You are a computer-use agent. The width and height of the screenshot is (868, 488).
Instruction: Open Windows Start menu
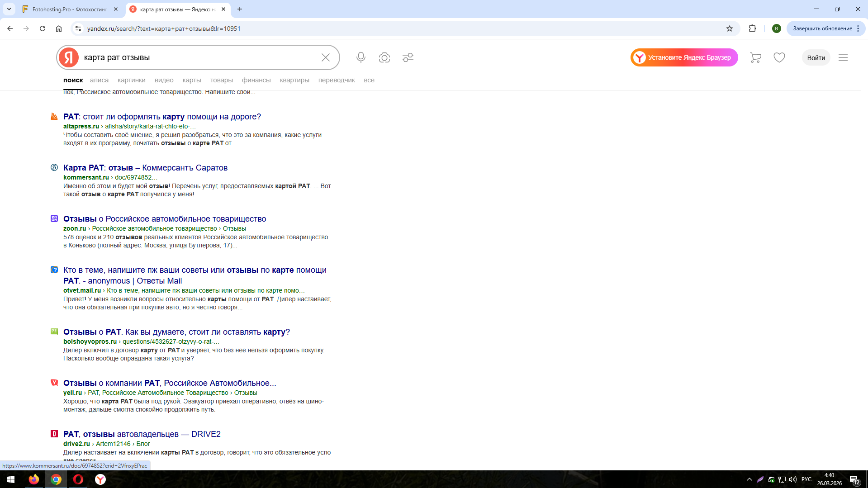(11, 479)
